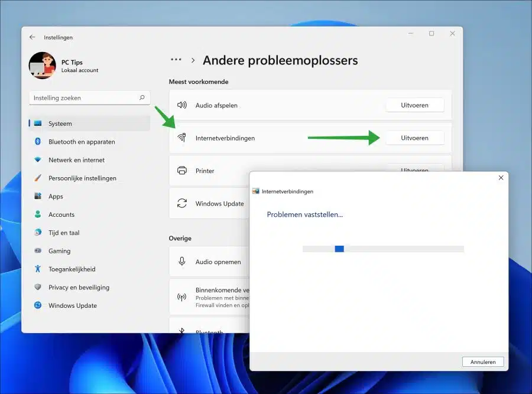
Task: Close the Internetverbindingen troubleshooter dialog
Action: point(501,178)
